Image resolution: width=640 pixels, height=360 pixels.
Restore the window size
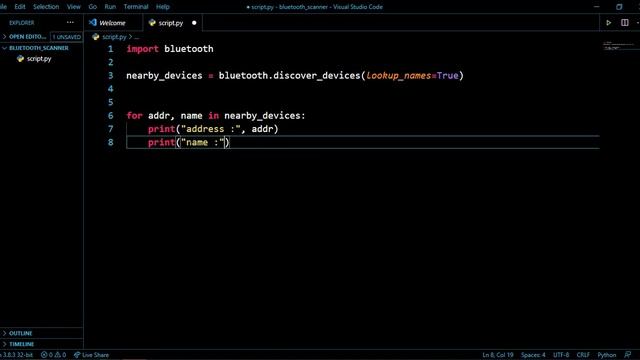click(619, 7)
